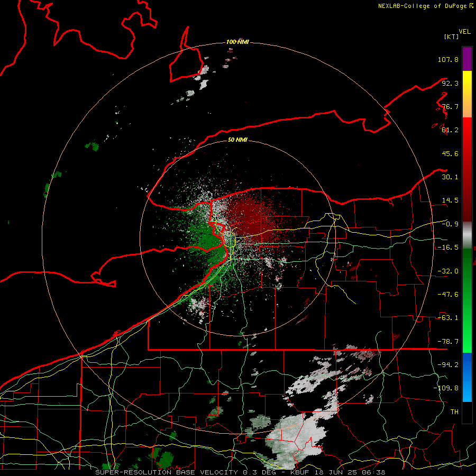Viewport: 476px width, 476px height.
Task: Click the 45.6 legend value
Action: point(450,153)
